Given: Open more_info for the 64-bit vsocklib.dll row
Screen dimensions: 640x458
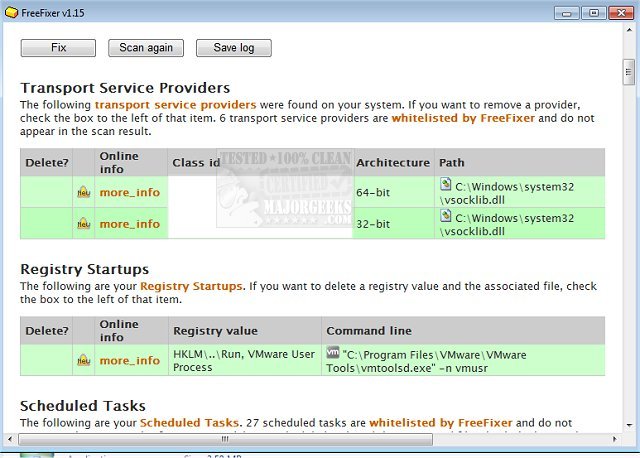Looking at the screenshot, I should [x=130, y=192].
